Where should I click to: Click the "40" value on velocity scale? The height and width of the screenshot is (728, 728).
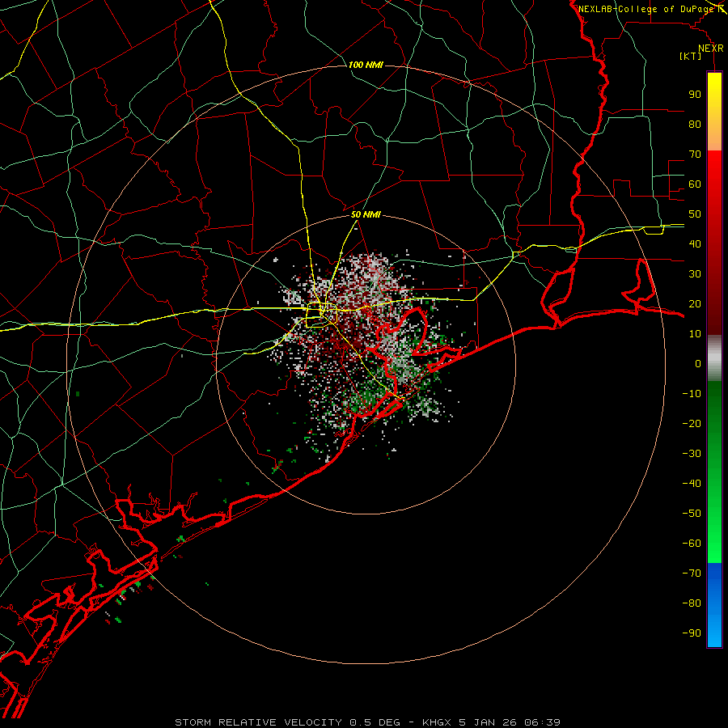[695, 244]
